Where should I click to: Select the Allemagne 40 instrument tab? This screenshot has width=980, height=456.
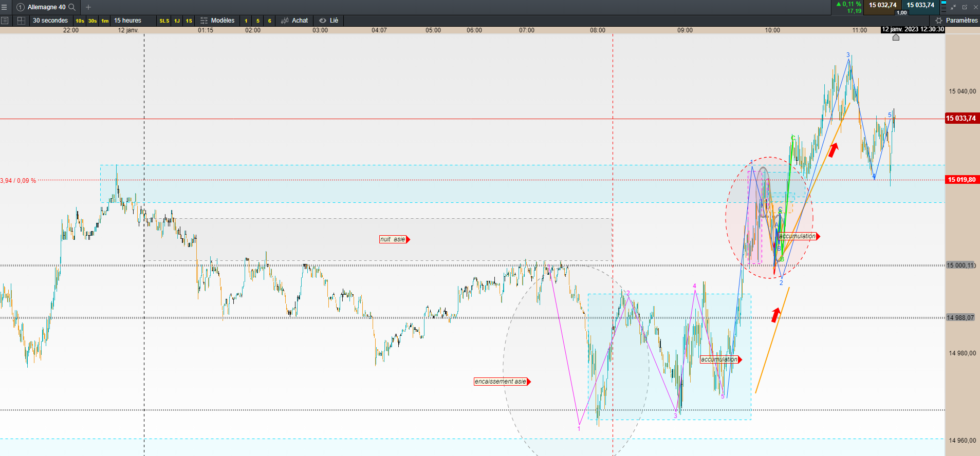point(47,7)
